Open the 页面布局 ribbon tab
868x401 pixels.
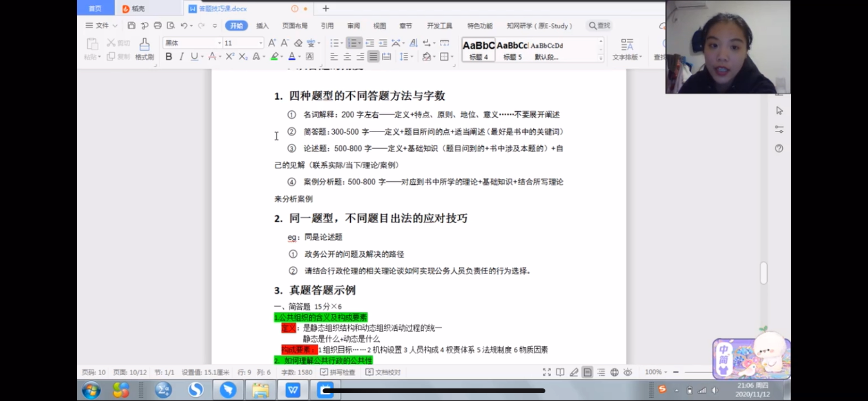[295, 26]
